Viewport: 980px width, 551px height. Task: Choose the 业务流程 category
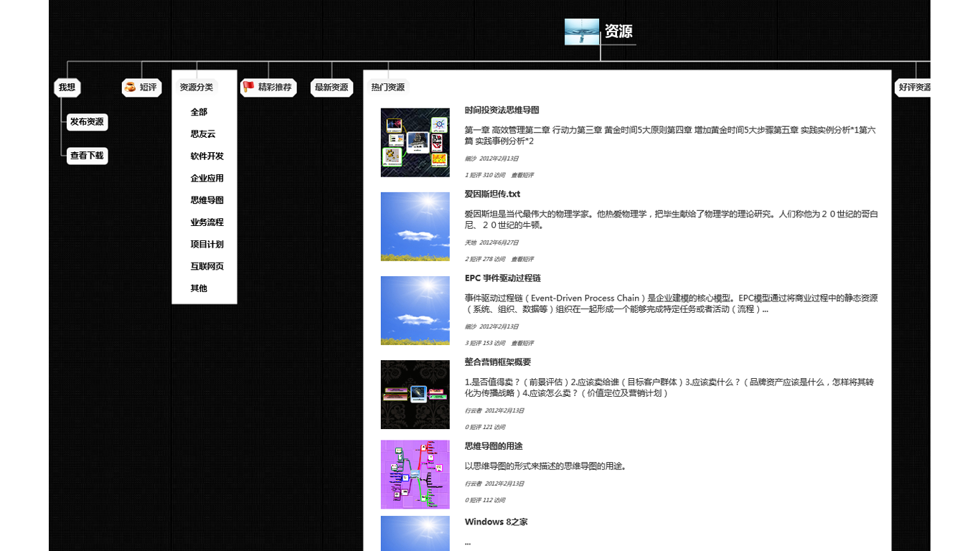pos(207,222)
